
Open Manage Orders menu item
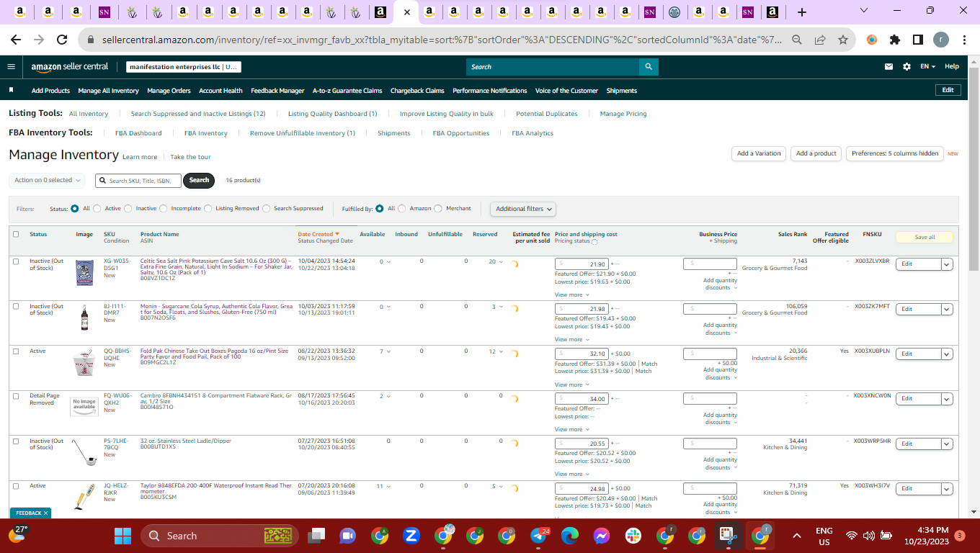coord(169,91)
